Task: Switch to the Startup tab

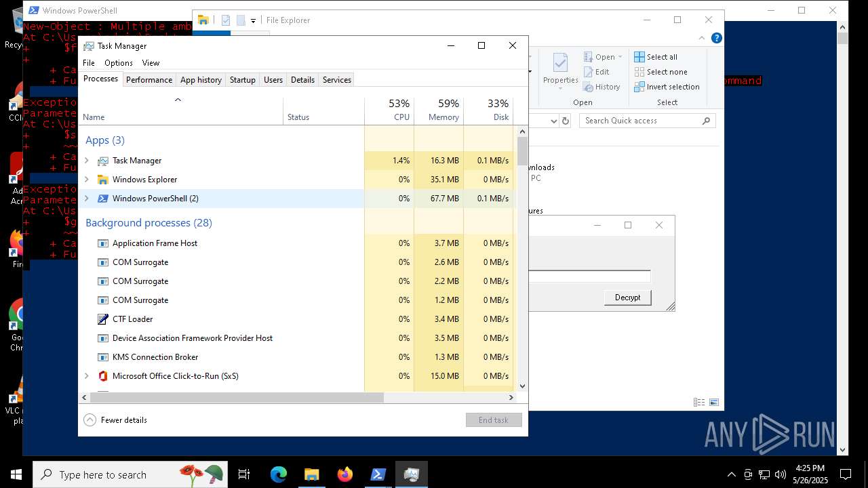Action: [x=242, y=80]
